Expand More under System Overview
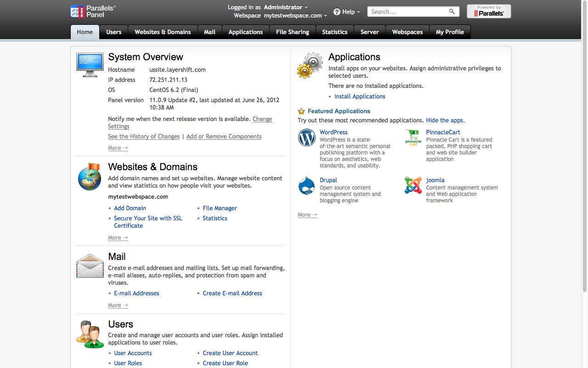The height and width of the screenshot is (368, 588). (118, 148)
